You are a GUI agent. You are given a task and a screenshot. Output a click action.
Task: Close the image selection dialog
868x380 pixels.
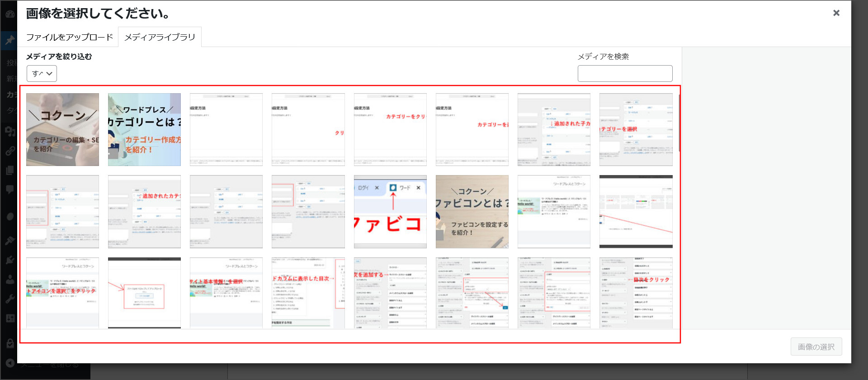click(x=836, y=13)
